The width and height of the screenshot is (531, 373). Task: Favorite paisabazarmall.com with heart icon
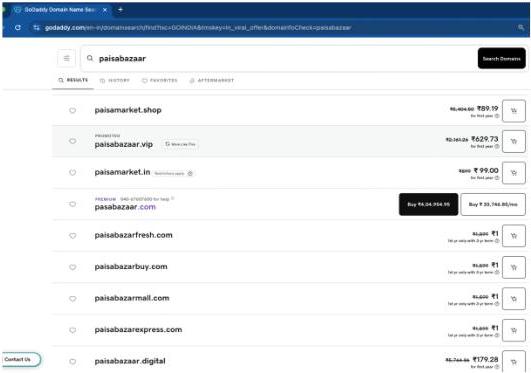pos(72,298)
